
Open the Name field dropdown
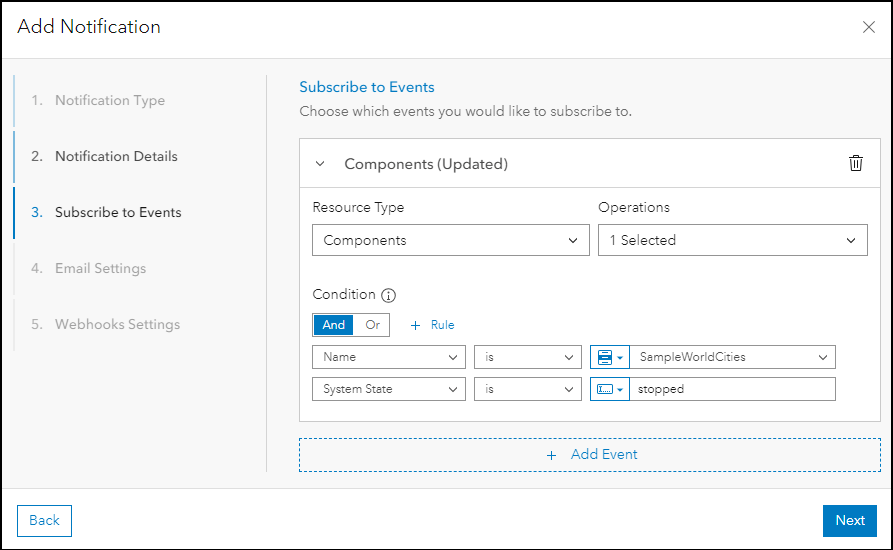(388, 357)
